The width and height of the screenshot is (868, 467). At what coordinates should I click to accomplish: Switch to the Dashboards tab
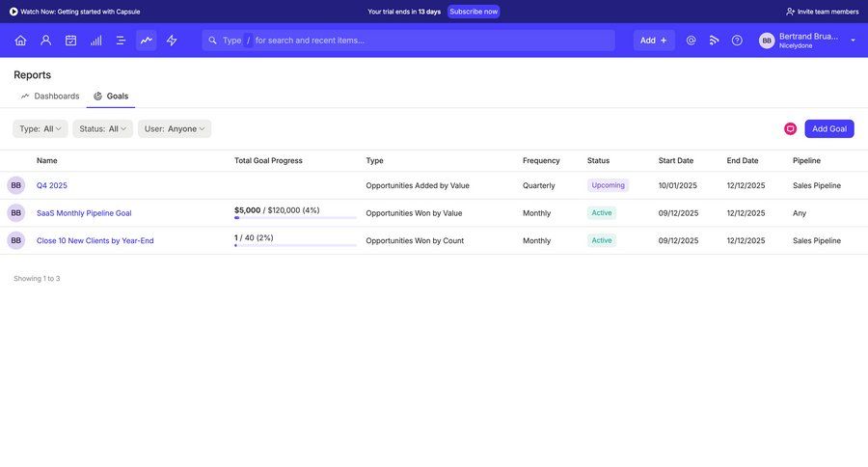pyautogui.click(x=50, y=96)
